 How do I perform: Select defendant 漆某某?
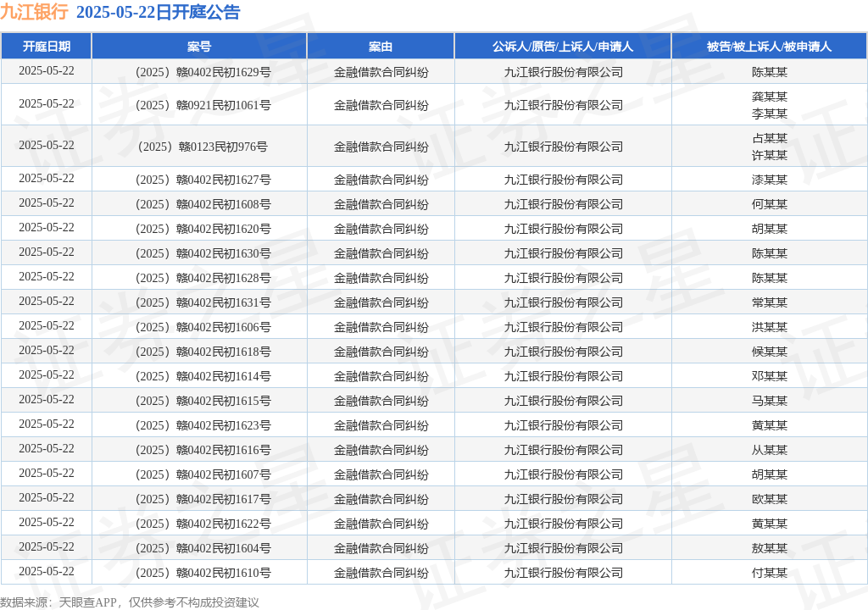pos(770,180)
